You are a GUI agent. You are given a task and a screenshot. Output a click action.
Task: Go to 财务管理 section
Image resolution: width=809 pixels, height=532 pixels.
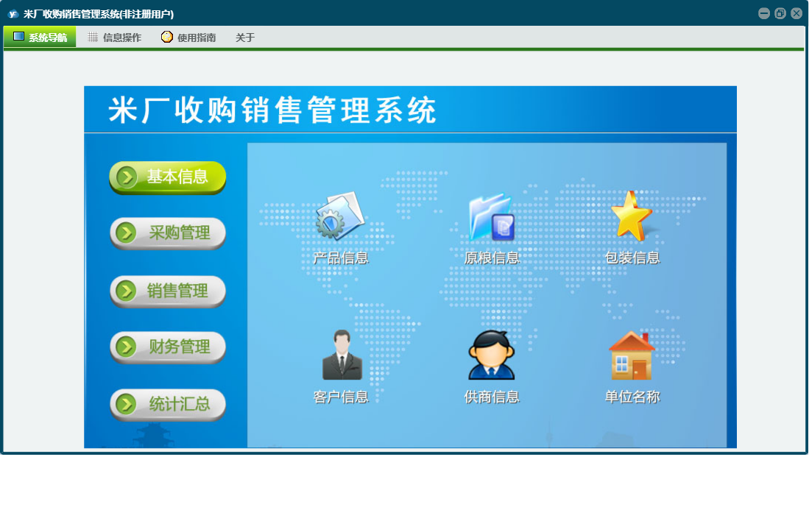(168, 347)
